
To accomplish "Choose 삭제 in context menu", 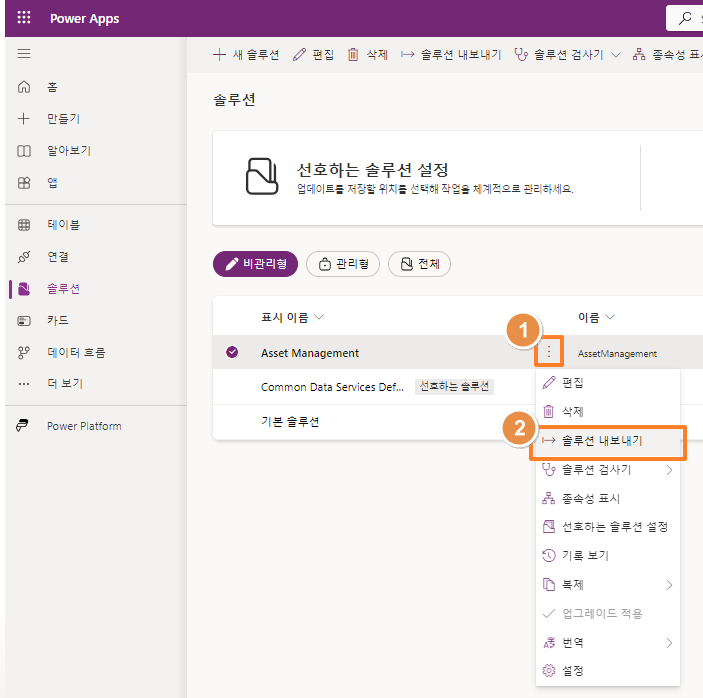I will (x=608, y=412).
